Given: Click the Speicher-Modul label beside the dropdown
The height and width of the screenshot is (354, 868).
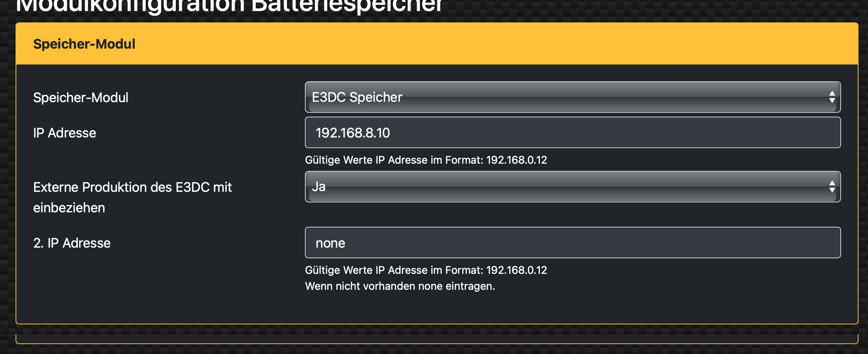Looking at the screenshot, I should (x=80, y=98).
